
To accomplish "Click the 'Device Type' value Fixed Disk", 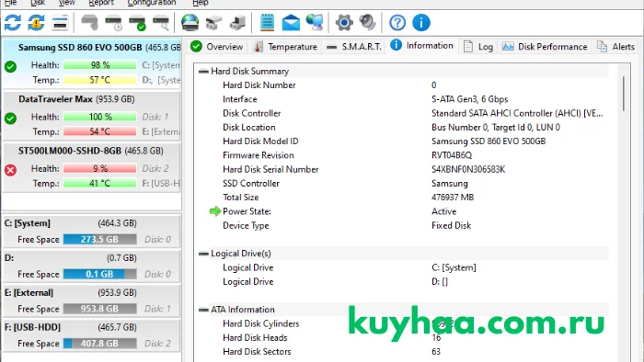I will (x=451, y=225).
